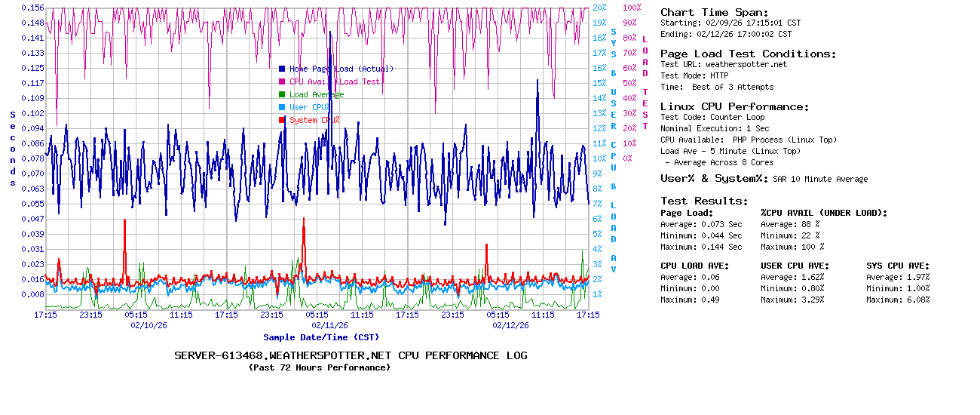Select the Load Average legend label
Image resolution: width=980 pixels, height=415 pixels.
click(x=317, y=94)
